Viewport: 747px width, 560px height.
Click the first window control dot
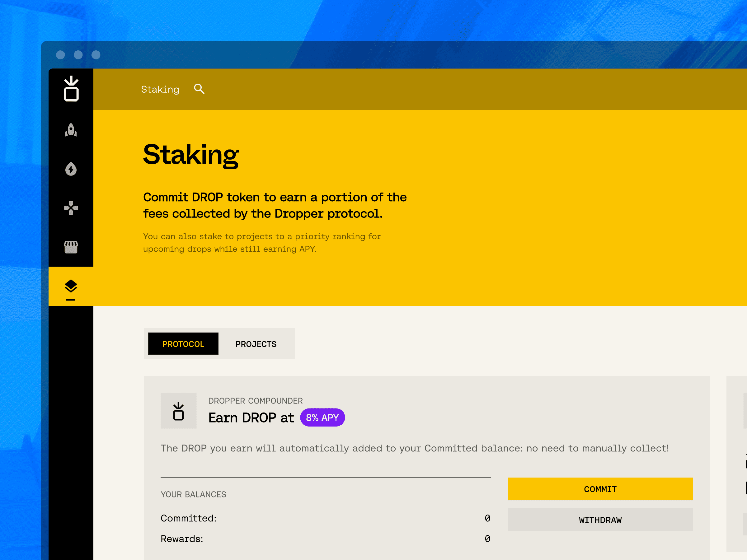pyautogui.click(x=60, y=55)
